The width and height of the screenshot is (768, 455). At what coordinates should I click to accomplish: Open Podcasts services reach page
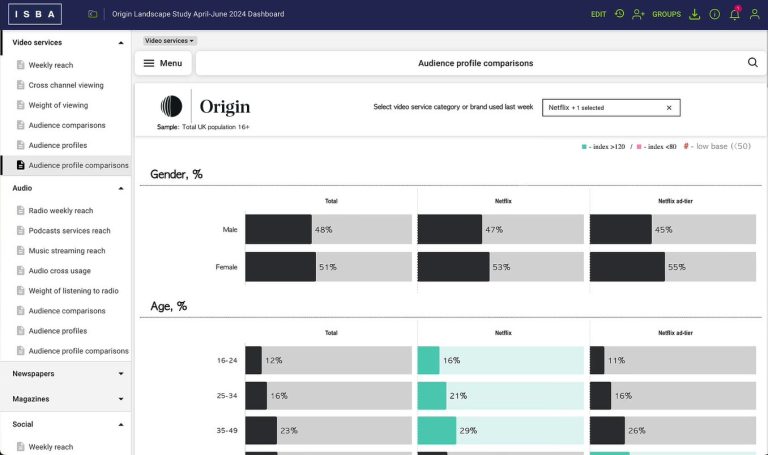click(70, 231)
